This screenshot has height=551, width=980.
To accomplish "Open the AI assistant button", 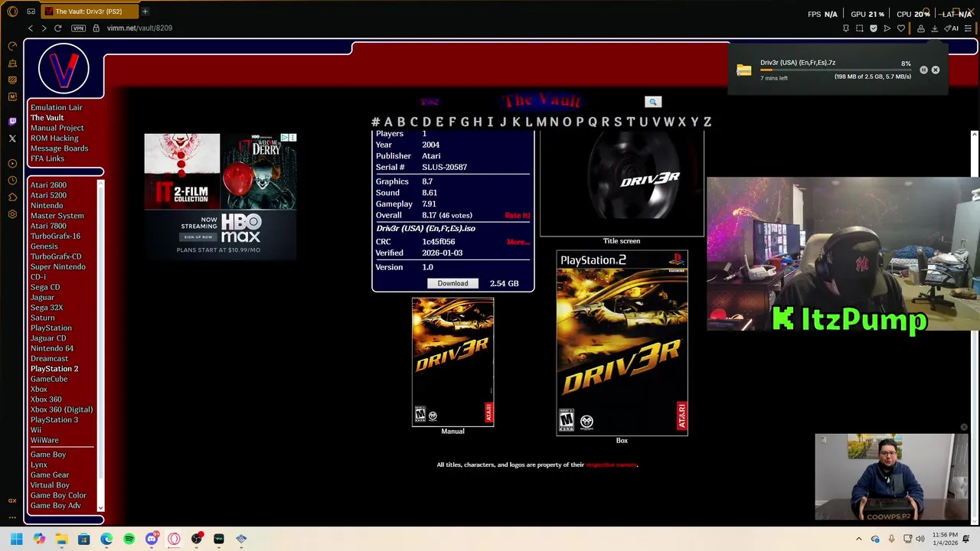I will click(x=952, y=28).
